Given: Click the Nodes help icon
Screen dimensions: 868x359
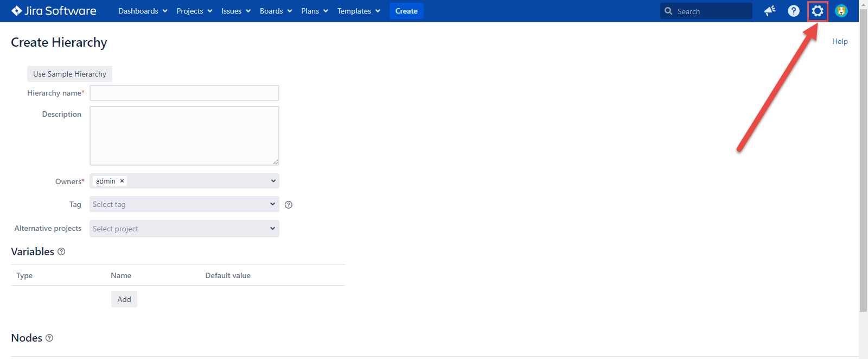Looking at the screenshot, I should [49, 338].
